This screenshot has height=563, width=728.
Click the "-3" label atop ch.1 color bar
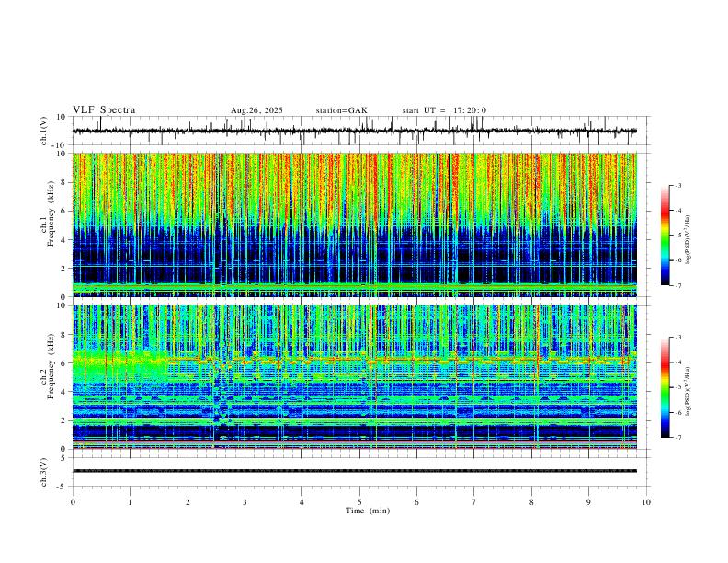click(x=677, y=185)
